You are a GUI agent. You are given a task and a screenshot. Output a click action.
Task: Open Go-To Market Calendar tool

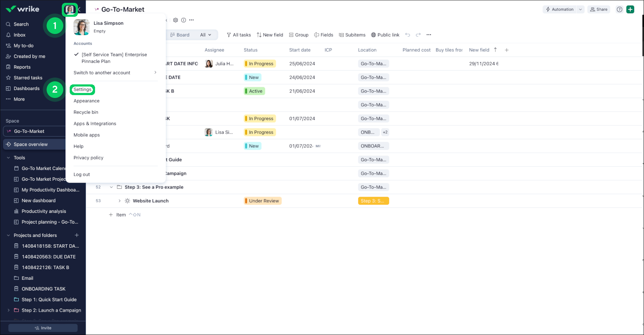tap(39, 169)
